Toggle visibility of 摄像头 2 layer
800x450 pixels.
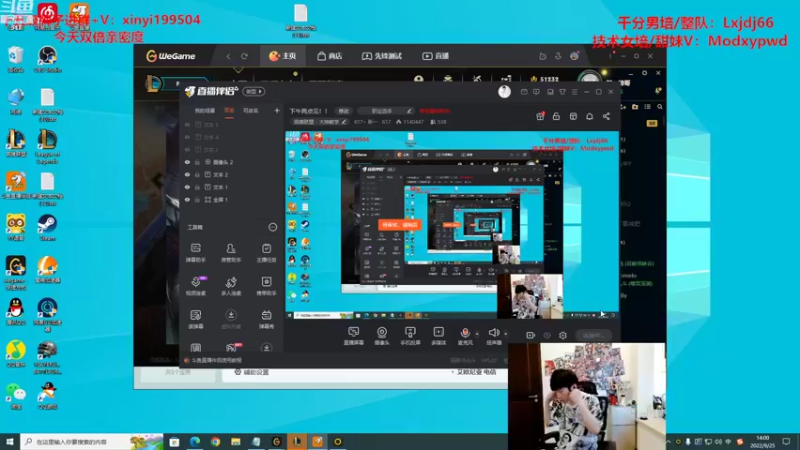pyautogui.click(x=187, y=162)
